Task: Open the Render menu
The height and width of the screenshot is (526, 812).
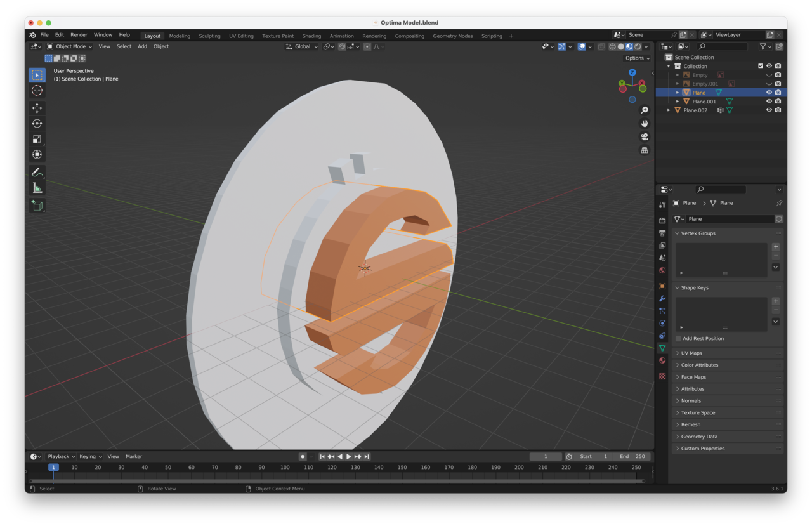Action: coord(79,35)
